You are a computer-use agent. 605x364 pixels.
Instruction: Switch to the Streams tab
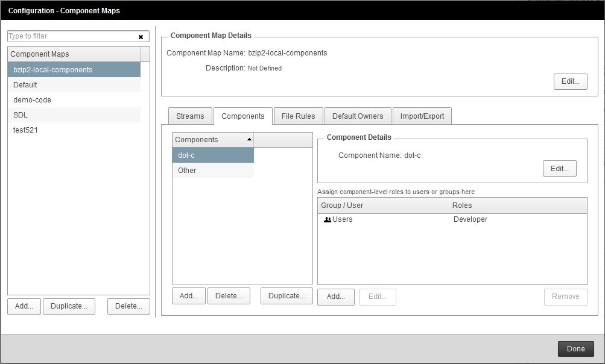coord(190,116)
